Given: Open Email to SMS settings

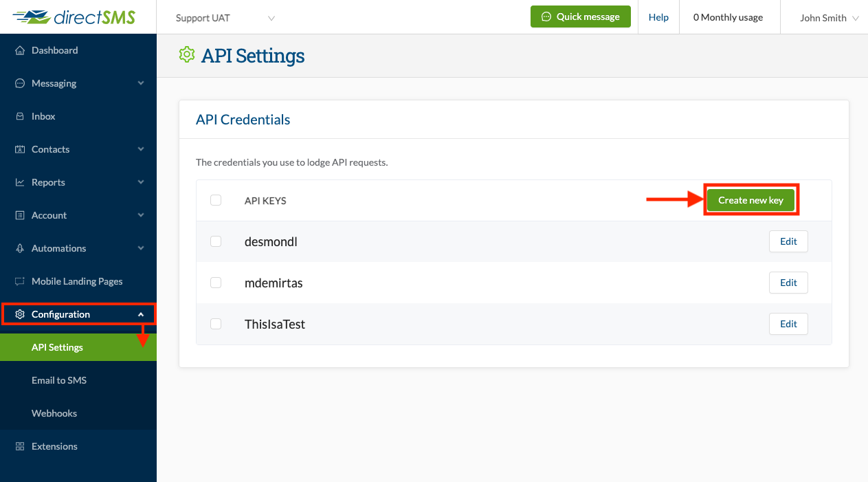Looking at the screenshot, I should point(59,380).
